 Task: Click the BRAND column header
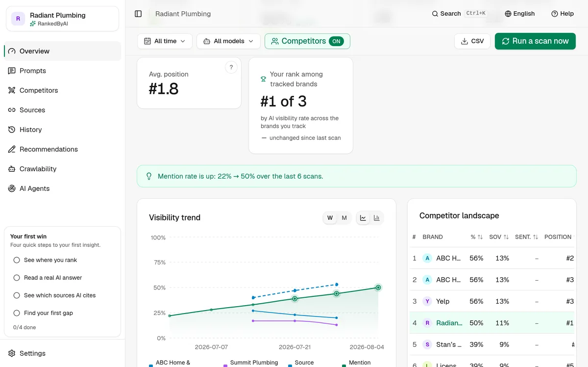pyautogui.click(x=433, y=237)
